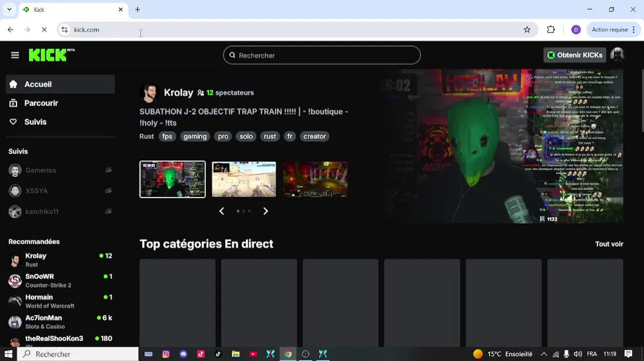The width and height of the screenshot is (644, 361).
Task: Open the gaming tag
Action: tap(195, 136)
